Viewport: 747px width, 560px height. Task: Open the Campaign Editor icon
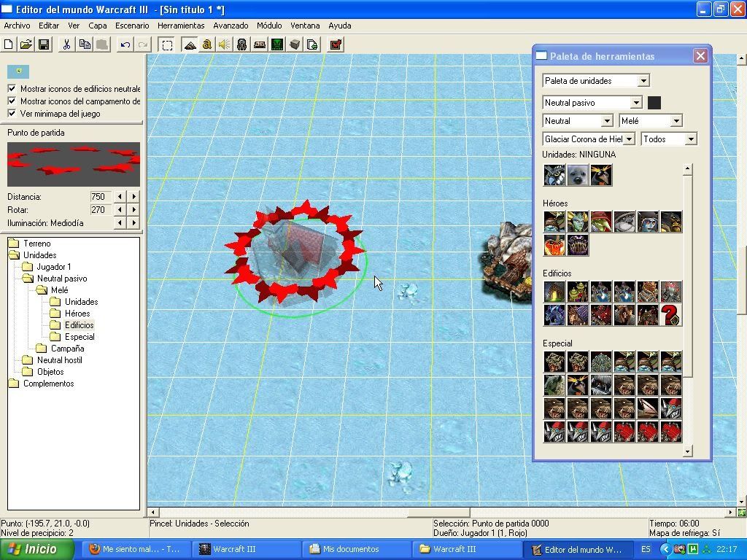[260, 44]
